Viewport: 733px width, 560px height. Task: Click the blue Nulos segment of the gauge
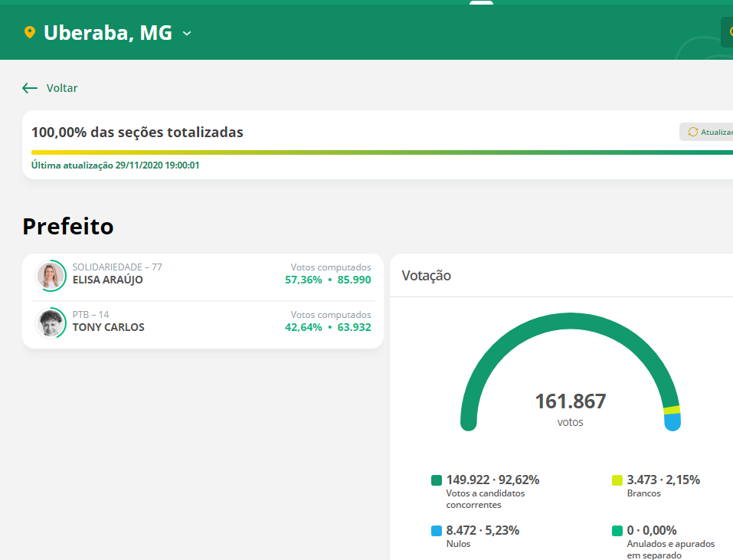point(672,421)
